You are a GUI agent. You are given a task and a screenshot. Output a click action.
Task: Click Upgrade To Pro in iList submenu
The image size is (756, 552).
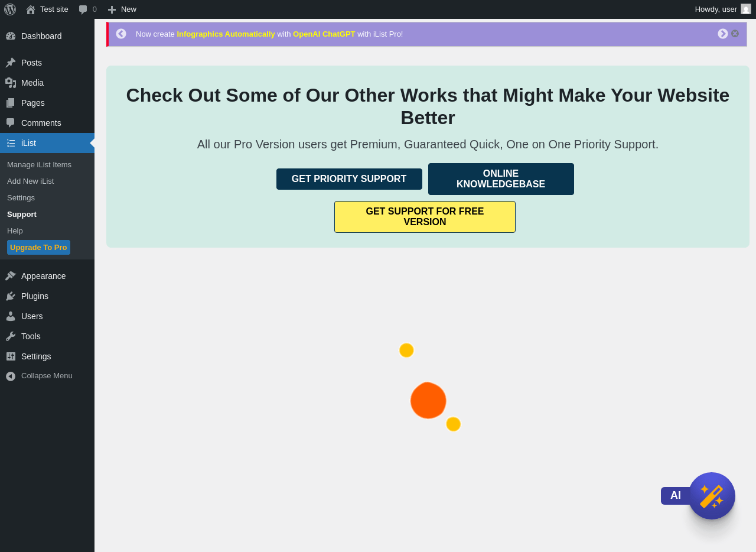click(38, 248)
